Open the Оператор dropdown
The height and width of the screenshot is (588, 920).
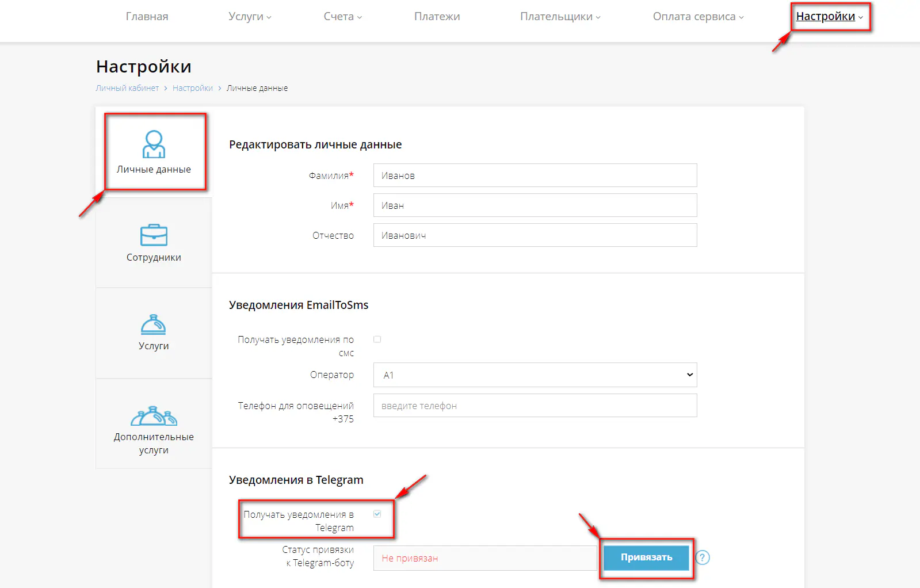point(535,375)
